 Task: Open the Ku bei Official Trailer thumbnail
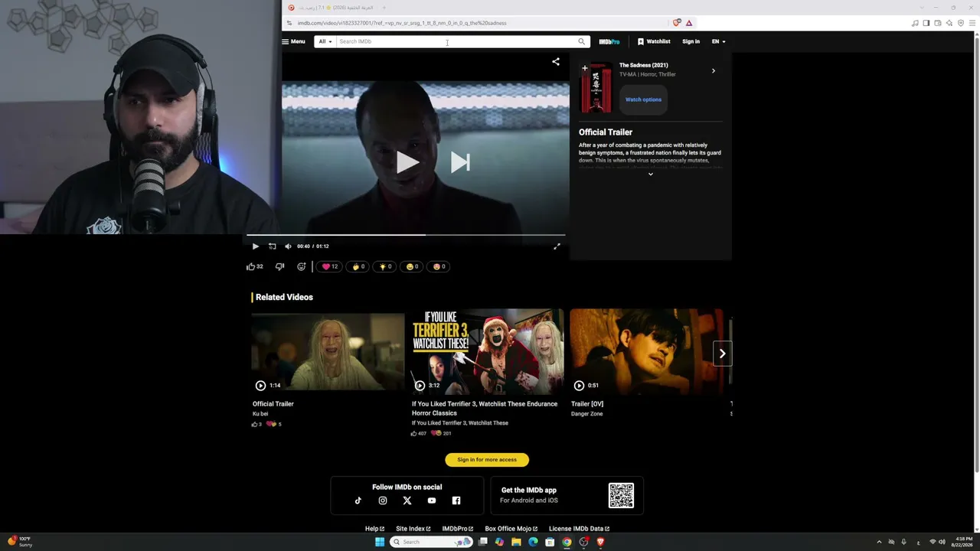[x=328, y=352]
